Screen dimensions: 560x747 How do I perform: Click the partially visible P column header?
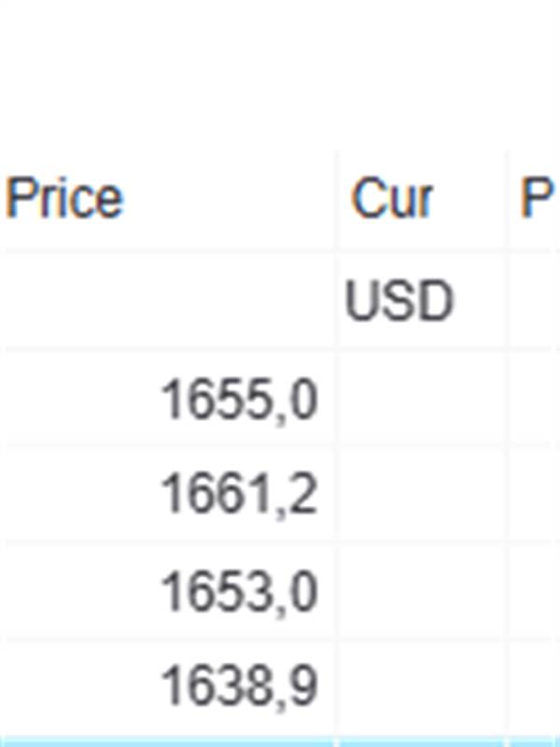[537, 199]
